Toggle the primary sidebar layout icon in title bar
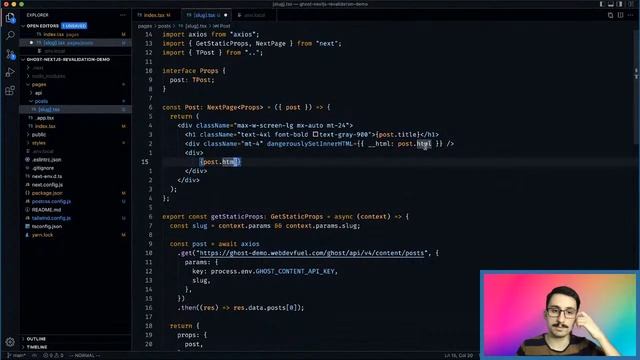640x360 pixels. click(602, 4)
